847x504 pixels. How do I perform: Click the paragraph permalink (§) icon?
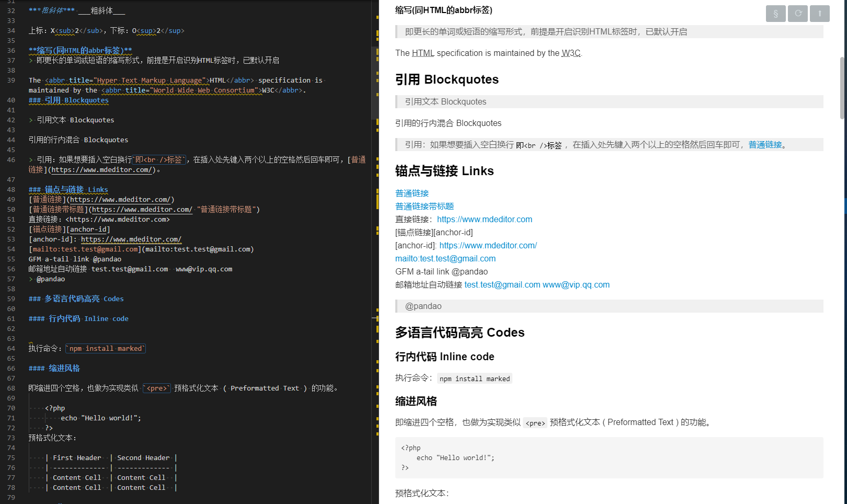point(775,14)
